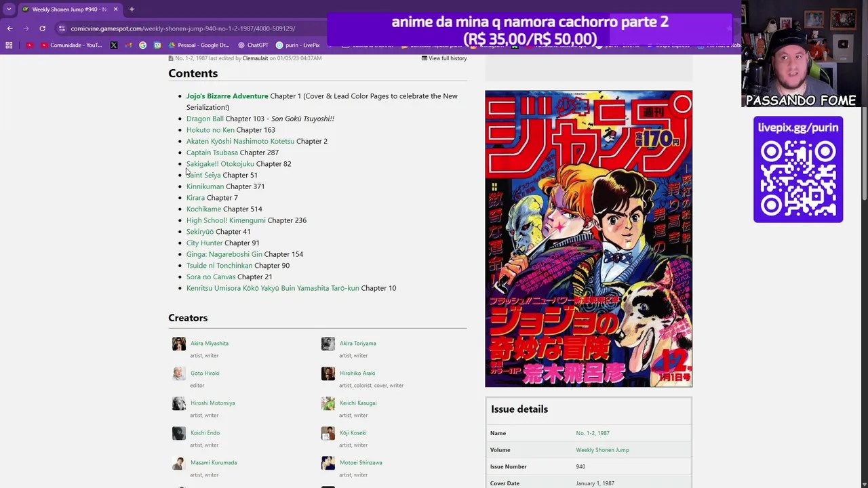Open the Pessoal - Google Drive bookmark
This screenshot has height=488, width=868.
199,45
